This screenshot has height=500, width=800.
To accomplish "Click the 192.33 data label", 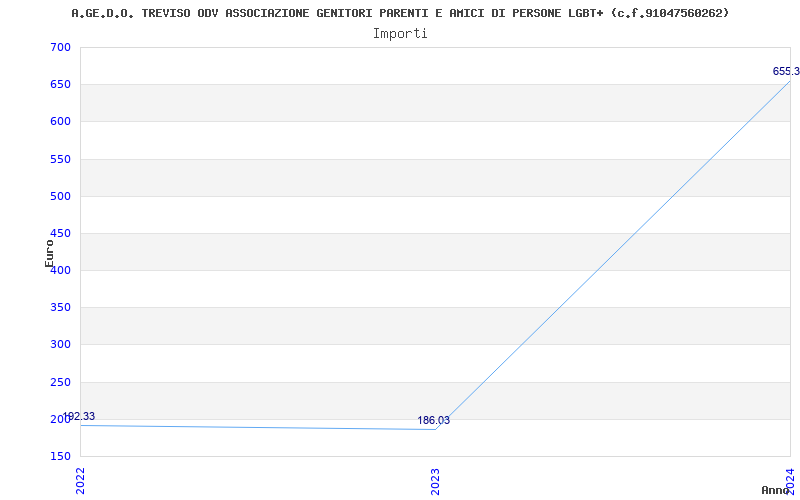I will coord(79,417).
